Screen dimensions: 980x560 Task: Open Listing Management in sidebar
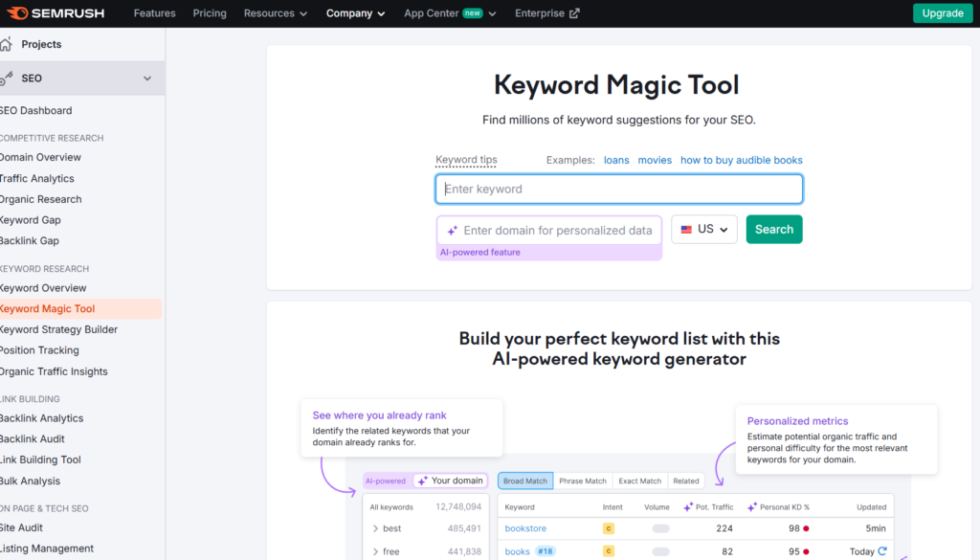(x=47, y=549)
